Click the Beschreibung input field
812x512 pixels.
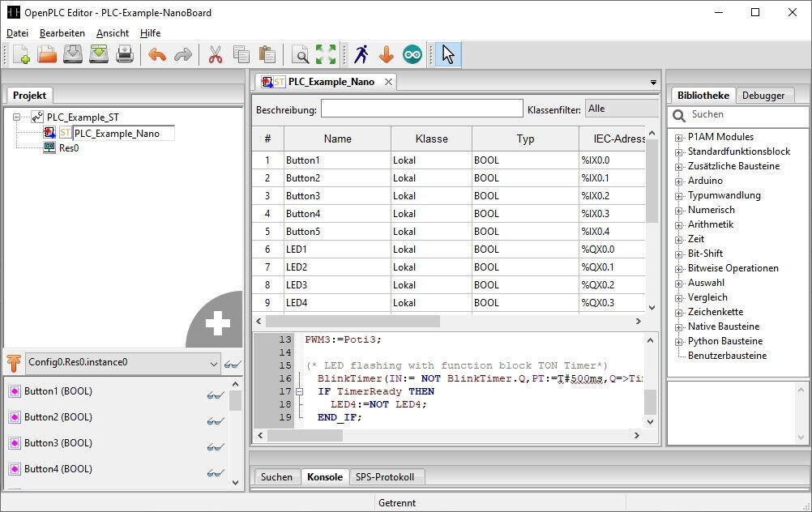pos(422,109)
